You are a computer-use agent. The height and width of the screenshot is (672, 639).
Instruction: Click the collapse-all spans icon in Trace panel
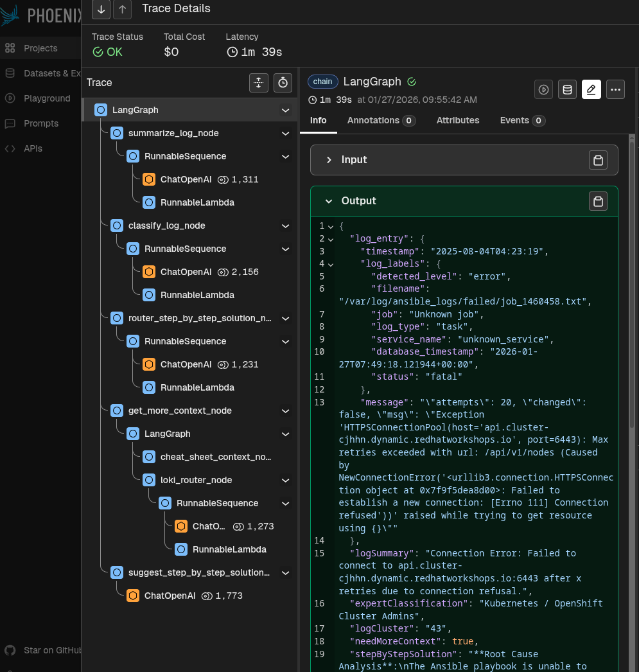click(258, 82)
